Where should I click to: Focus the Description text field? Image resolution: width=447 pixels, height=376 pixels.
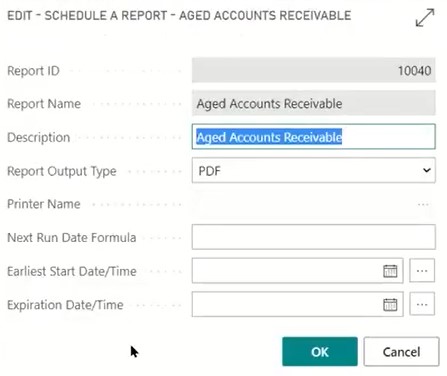point(313,137)
